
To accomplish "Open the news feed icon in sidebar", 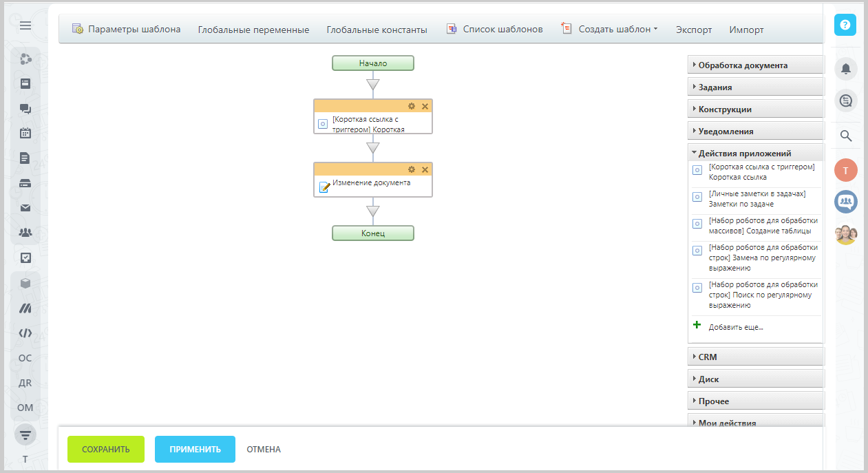I will (25, 84).
